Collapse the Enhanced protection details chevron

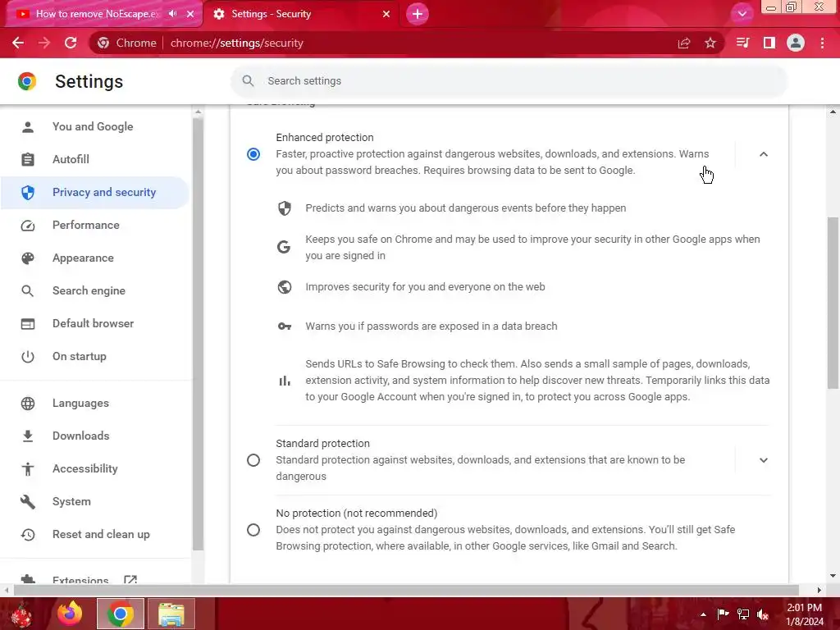(764, 154)
